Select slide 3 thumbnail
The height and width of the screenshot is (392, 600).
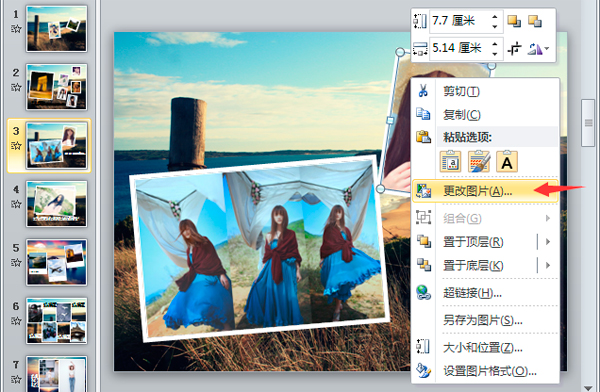point(57,145)
